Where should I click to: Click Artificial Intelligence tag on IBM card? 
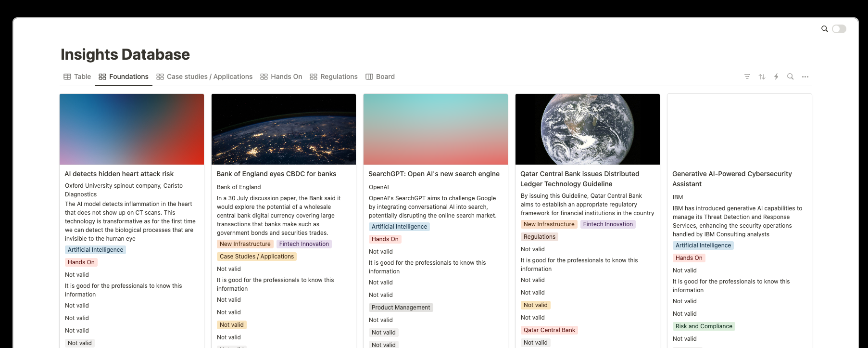click(704, 245)
